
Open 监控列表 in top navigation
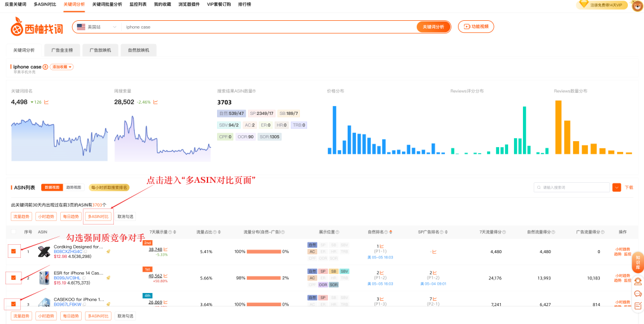click(x=138, y=4)
